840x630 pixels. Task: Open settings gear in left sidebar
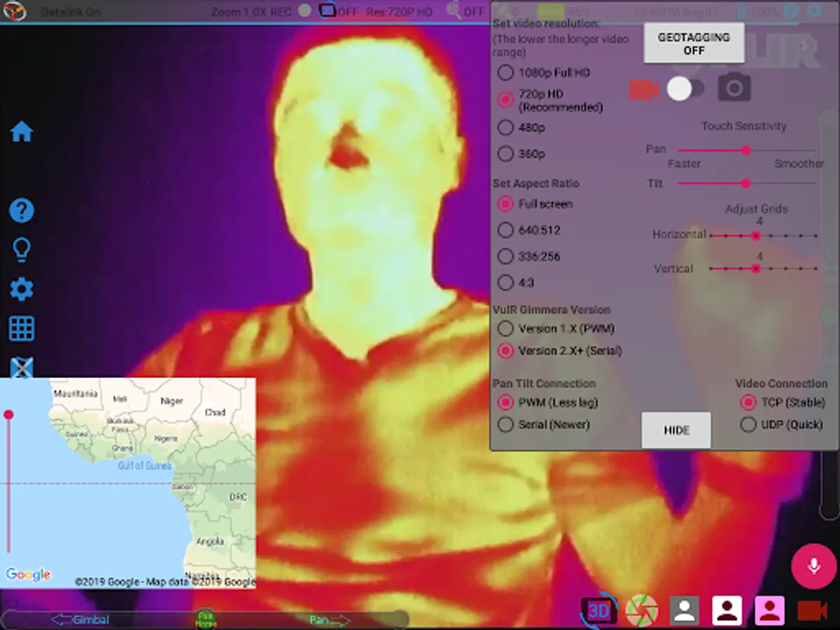[x=22, y=289]
